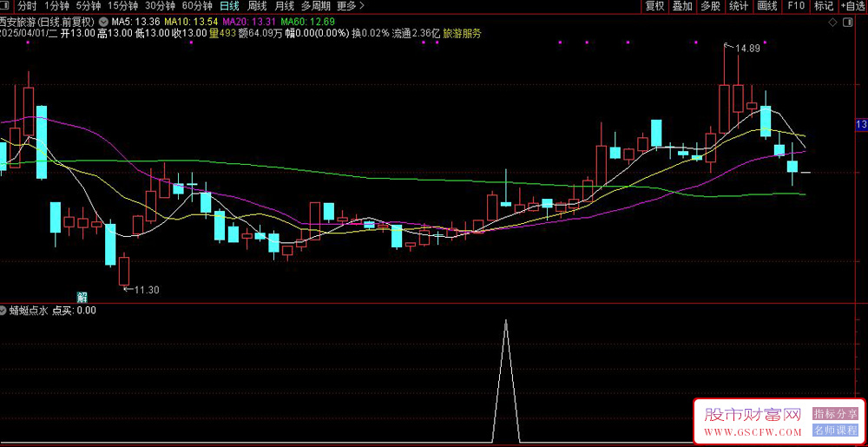This screenshot has width=868, height=447.
Task: Select the 60分钟 period tab
Action: point(197,6)
